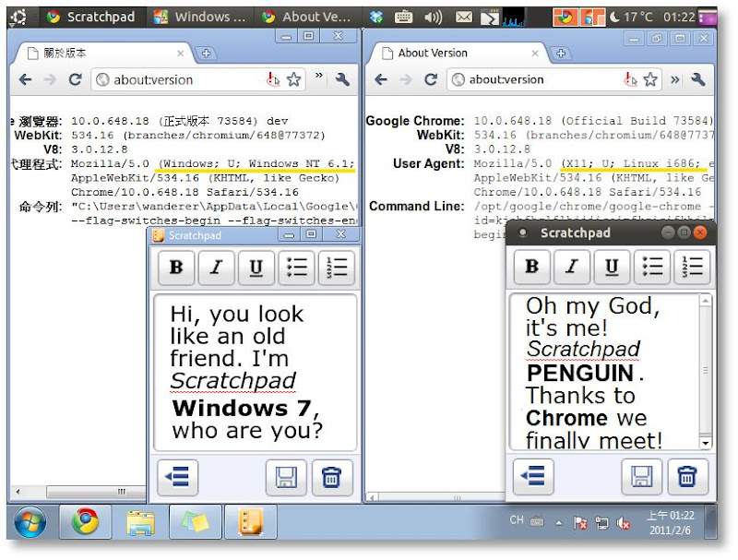
Task: Toggle Bold in Windows Scratchpad
Action: pyautogui.click(x=176, y=268)
